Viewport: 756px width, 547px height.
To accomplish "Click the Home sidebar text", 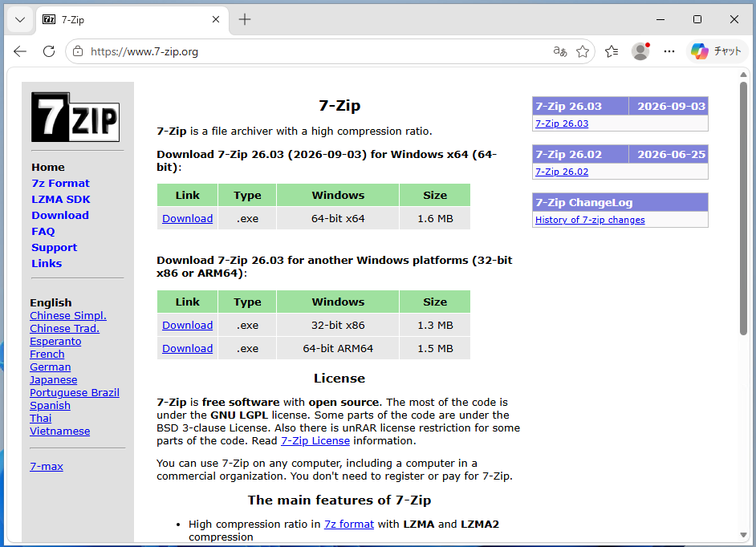I will pyautogui.click(x=47, y=168).
